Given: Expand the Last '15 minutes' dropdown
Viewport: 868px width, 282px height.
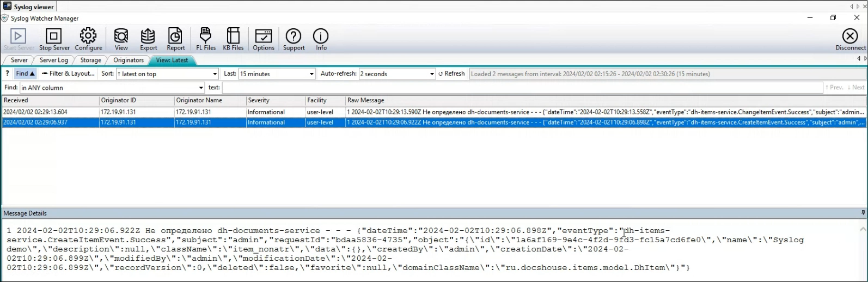Looking at the screenshot, I should (x=277, y=74).
